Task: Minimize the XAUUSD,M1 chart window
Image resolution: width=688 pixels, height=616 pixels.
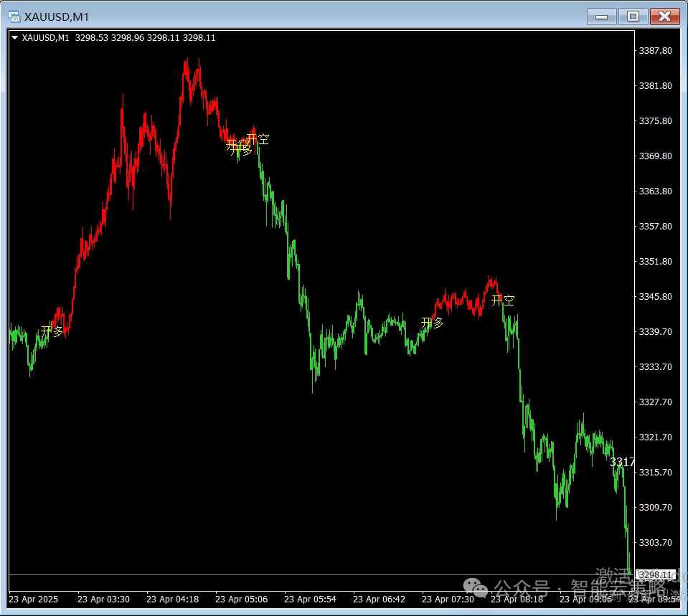Action: (x=602, y=16)
